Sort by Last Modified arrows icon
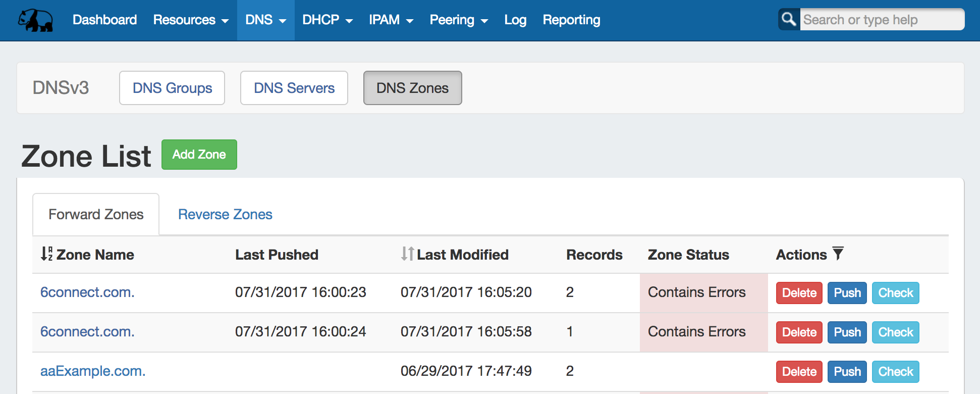980x394 pixels. point(407,254)
